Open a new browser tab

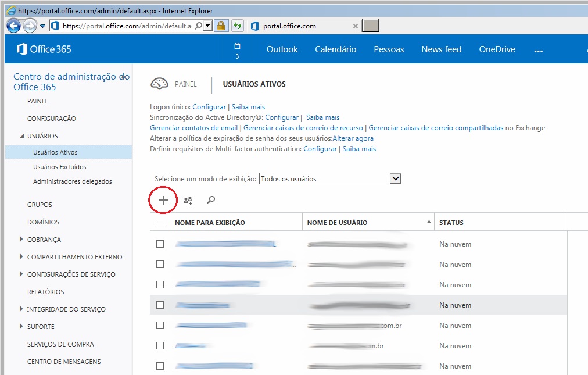pos(370,26)
